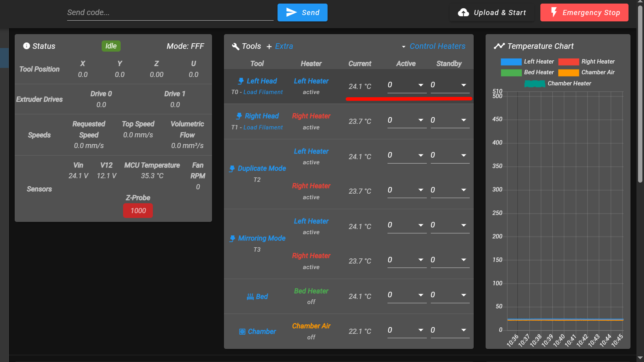Toggle Right Heater under Mirroring Mode
644x362 pixels.
coord(311,256)
